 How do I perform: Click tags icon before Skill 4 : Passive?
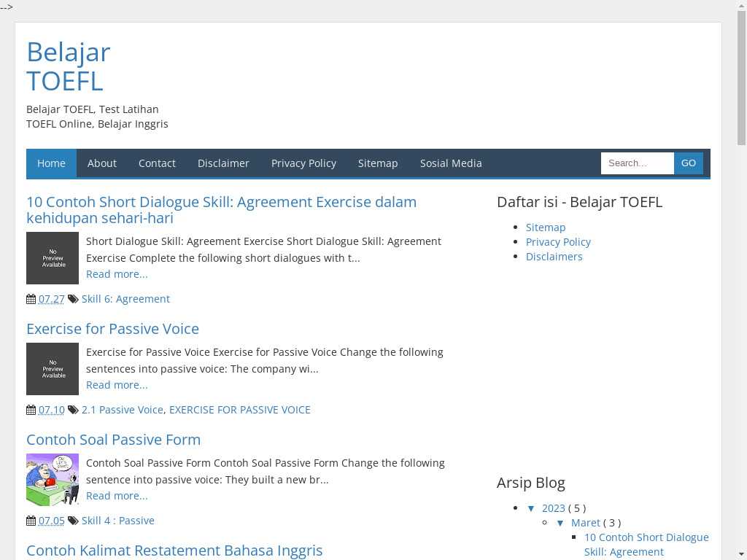tap(73, 521)
